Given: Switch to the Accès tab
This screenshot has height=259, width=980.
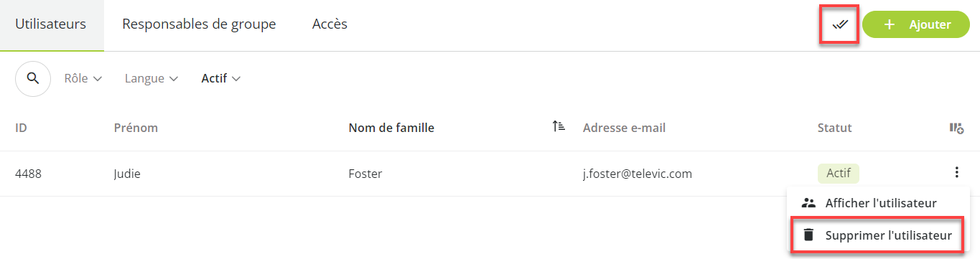Looking at the screenshot, I should pos(330,24).
